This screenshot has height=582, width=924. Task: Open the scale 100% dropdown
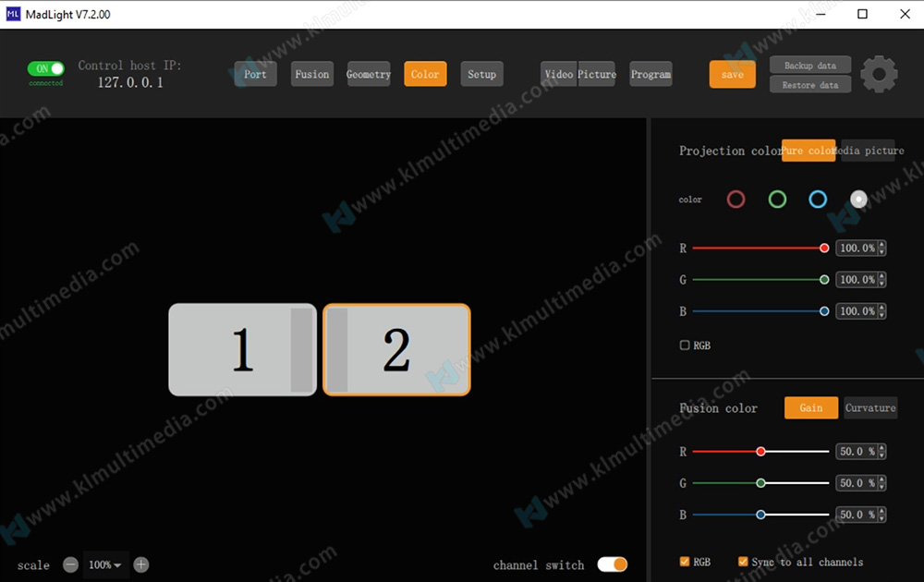(105, 564)
